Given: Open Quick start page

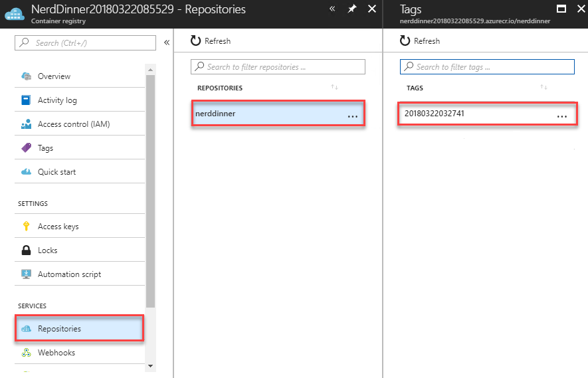Looking at the screenshot, I should point(80,172).
